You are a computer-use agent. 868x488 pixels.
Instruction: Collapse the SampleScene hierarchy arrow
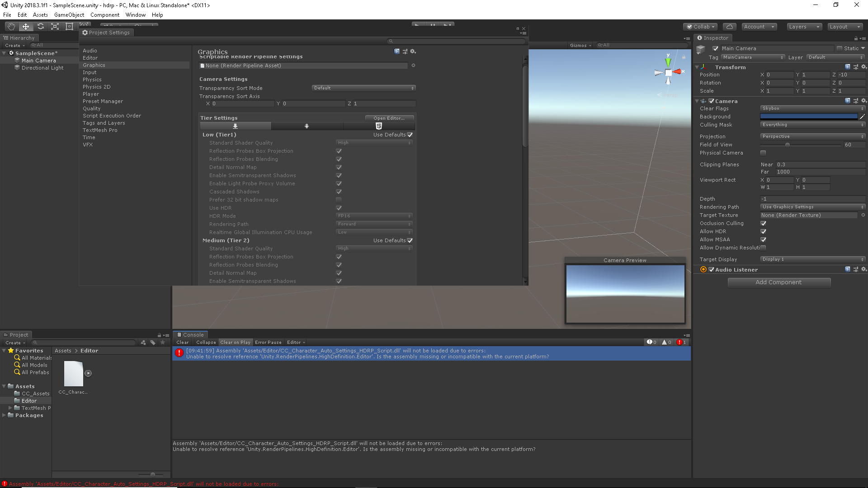pos(4,53)
